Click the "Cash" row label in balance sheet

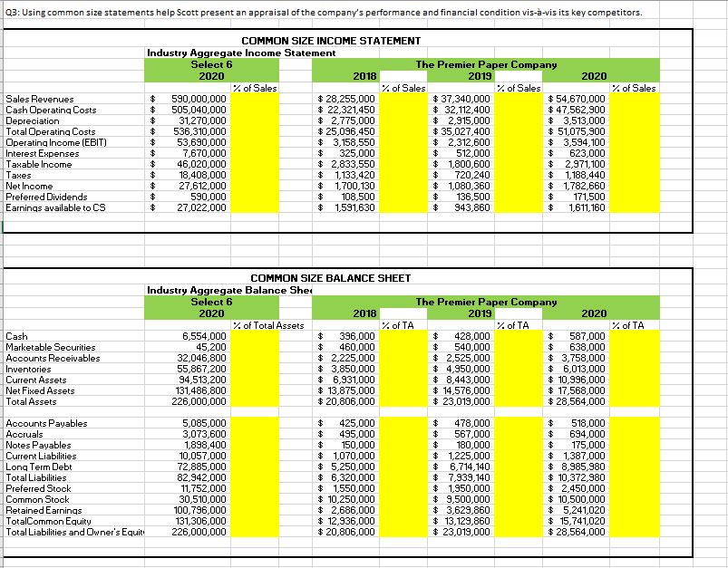tap(15, 336)
